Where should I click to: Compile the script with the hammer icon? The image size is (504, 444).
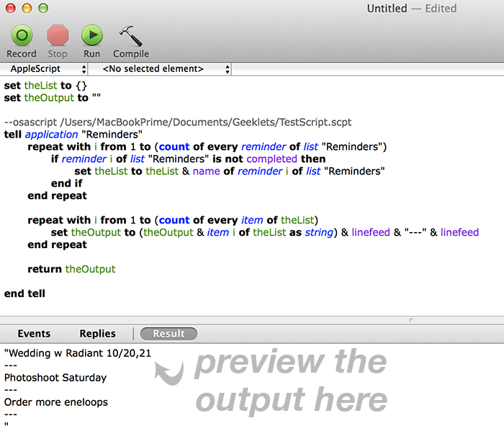coord(130,36)
